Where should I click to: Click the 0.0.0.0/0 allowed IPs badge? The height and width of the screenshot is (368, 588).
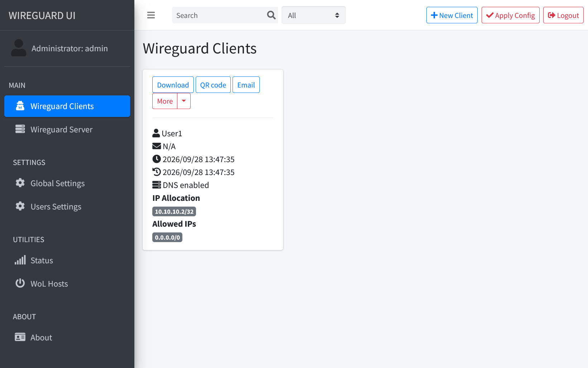tap(167, 237)
